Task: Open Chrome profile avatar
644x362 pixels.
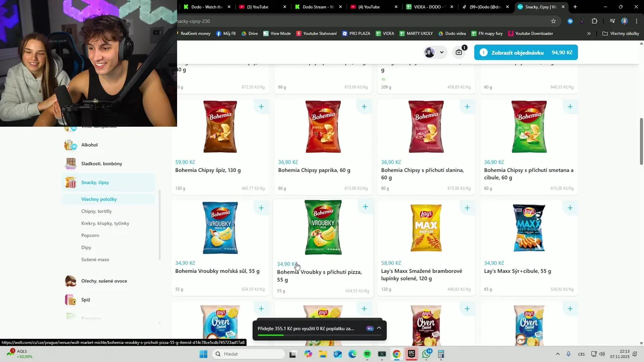Action: pos(624,21)
